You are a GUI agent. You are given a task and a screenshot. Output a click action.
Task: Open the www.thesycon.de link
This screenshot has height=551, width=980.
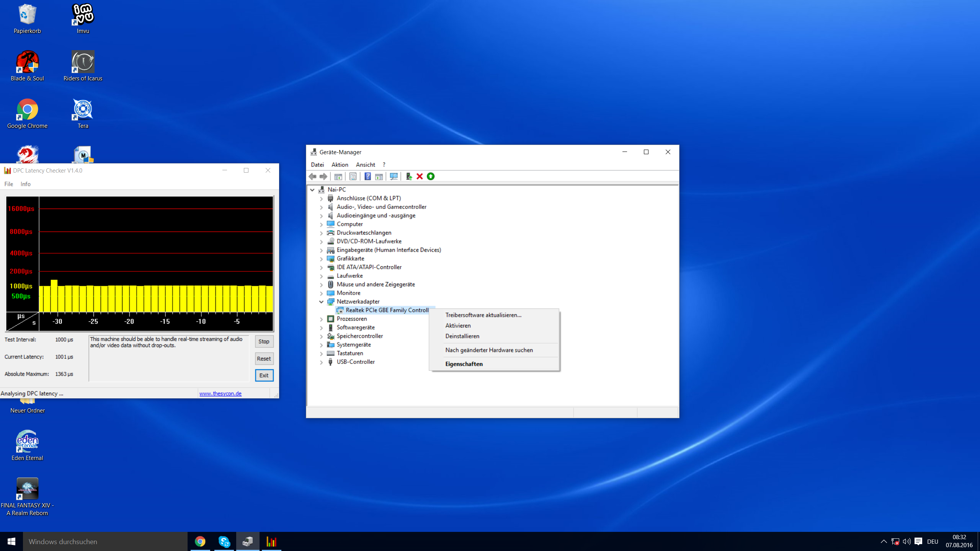pos(220,393)
